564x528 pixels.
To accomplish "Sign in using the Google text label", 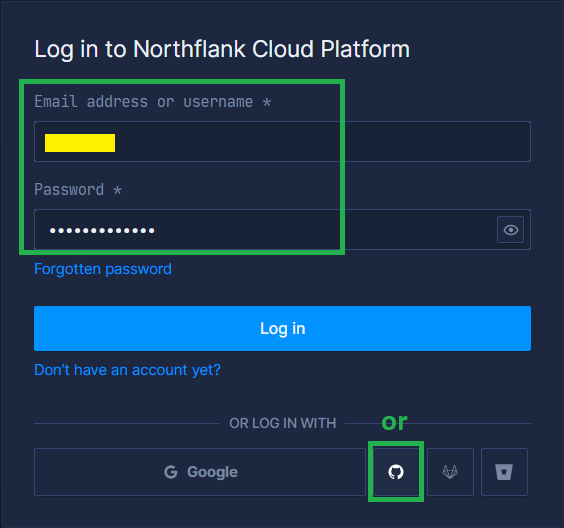I will [212, 472].
